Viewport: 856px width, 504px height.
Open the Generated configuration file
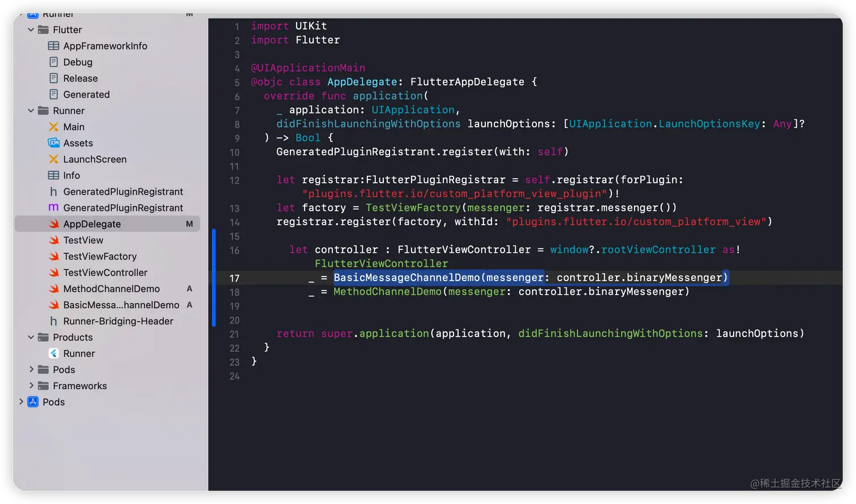(x=87, y=94)
